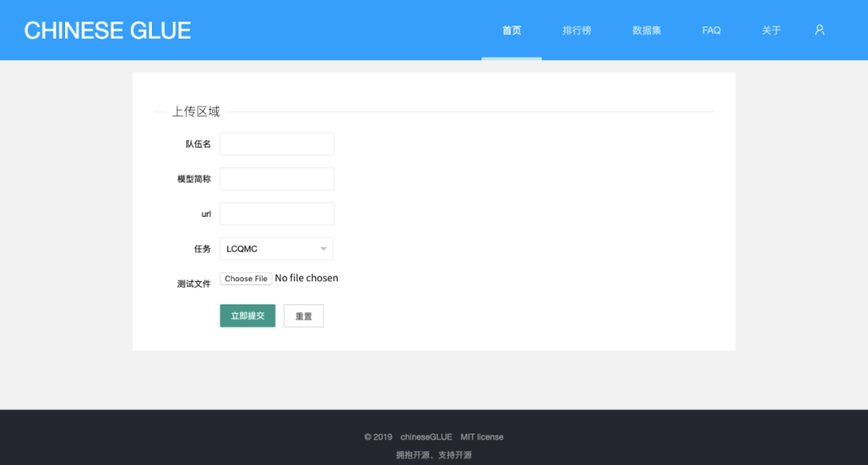Screen dimensions: 868x465
Task: Click the MIT license footer text
Action: 481,437
